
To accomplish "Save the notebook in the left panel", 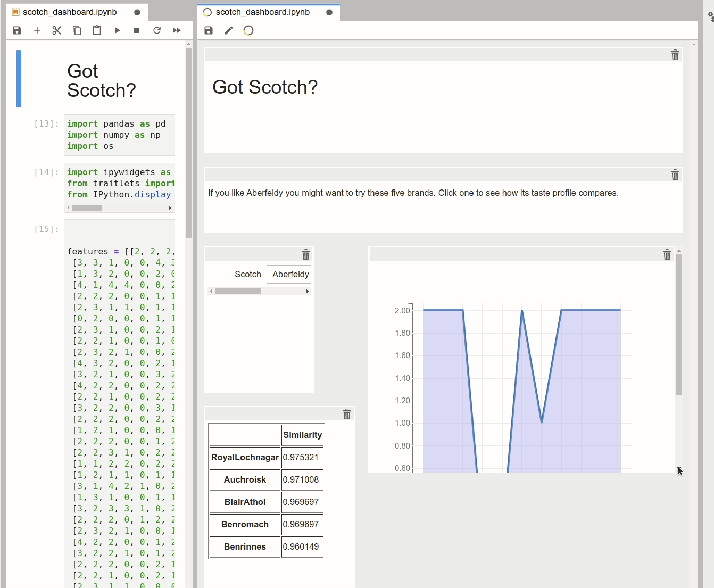I will (16, 30).
